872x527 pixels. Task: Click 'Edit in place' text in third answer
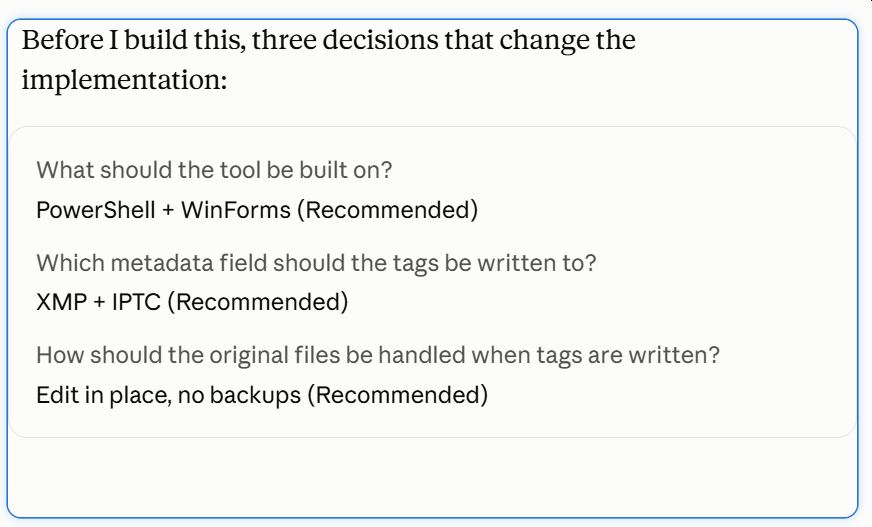click(x=103, y=395)
